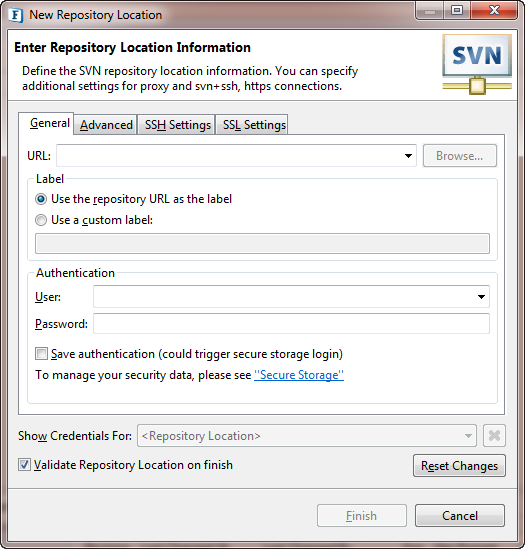The image size is (525, 549).
Task: Expand the URL dropdown arrow
Action: 408,156
